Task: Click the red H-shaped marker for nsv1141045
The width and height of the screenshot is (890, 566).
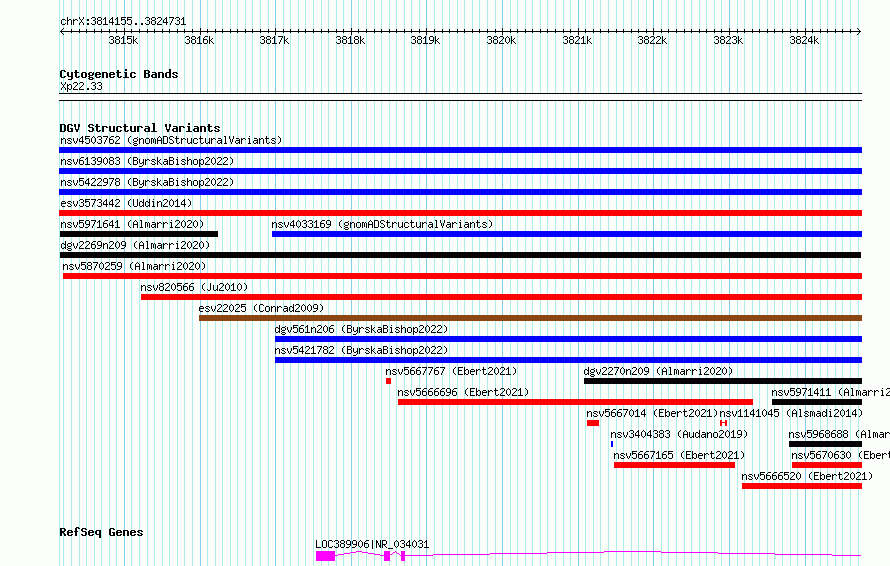Action: [723, 424]
